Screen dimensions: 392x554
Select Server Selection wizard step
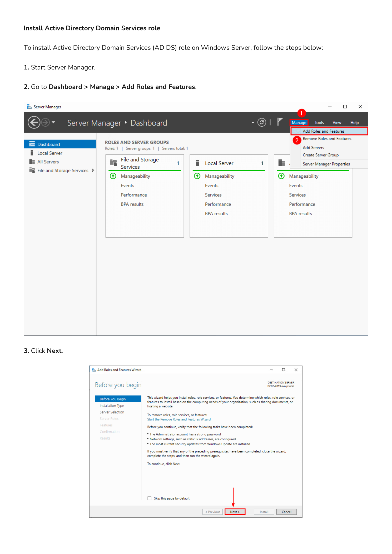[112, 412]
